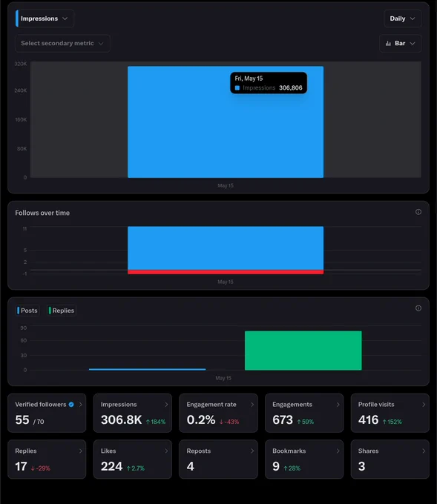
Task: Click the "/ 70" total on Verified followers
Action: coord(39,422)
